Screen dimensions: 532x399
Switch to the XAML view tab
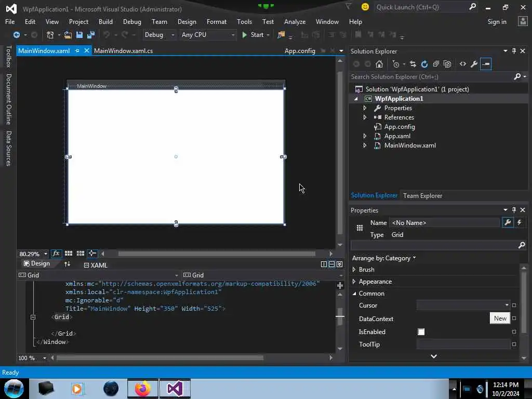coord(96,265)
